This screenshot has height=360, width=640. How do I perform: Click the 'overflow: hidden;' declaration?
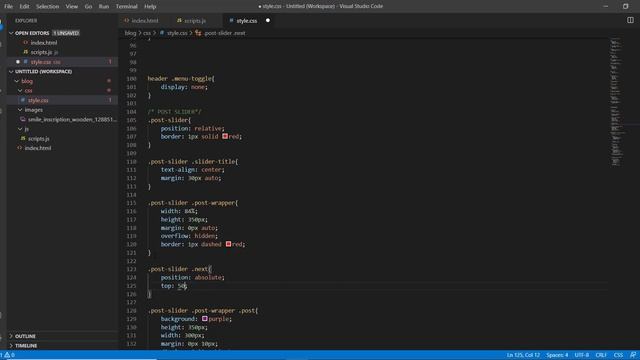(x=189, y=236)
